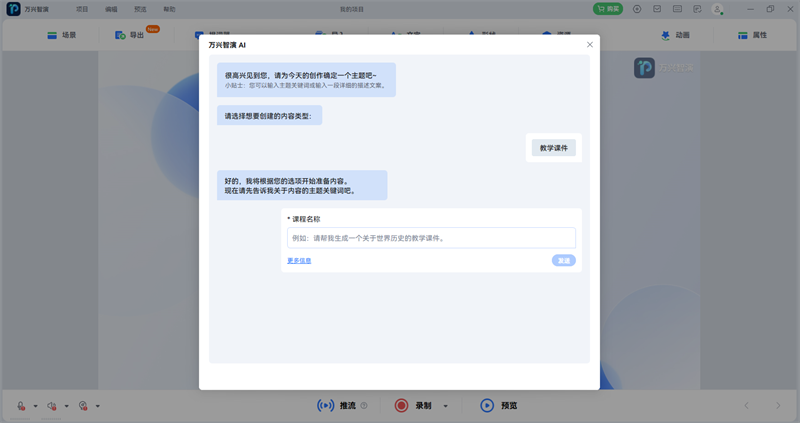Open the 项目 menu
Screen dimensions: 800x423
click(82, 9)
